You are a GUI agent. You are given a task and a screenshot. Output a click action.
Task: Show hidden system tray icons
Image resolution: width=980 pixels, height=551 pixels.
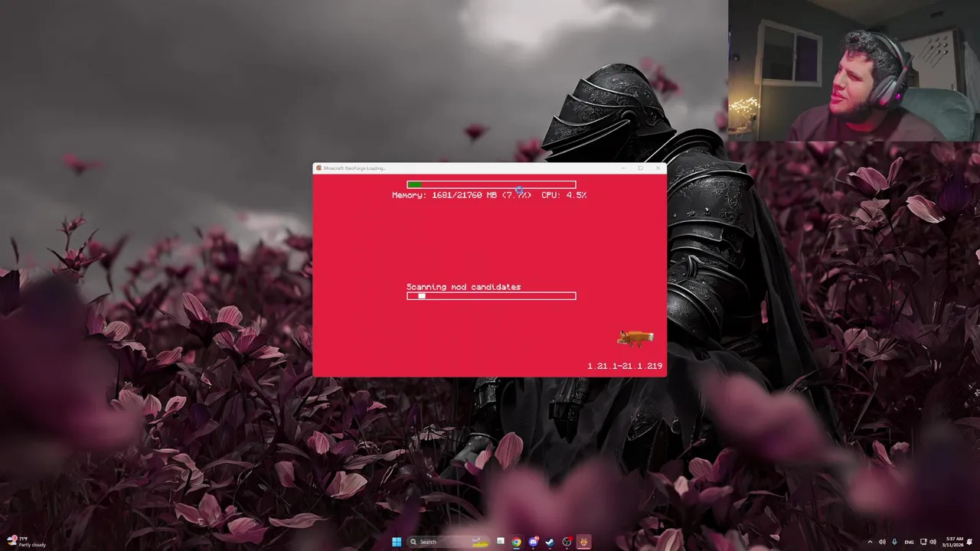point(870,542)
